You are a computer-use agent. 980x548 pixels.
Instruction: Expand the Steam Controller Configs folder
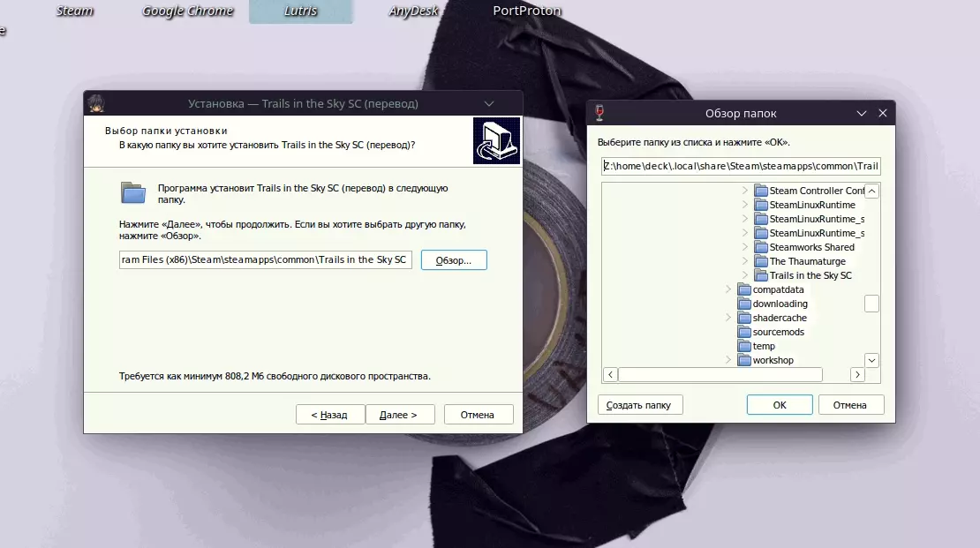click(744, 190)
